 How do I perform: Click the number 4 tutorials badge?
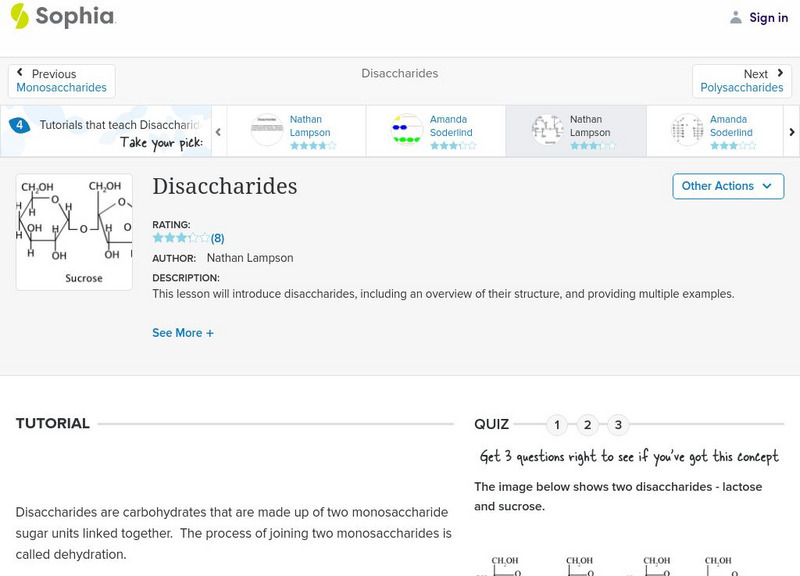[x=19, y=124]
